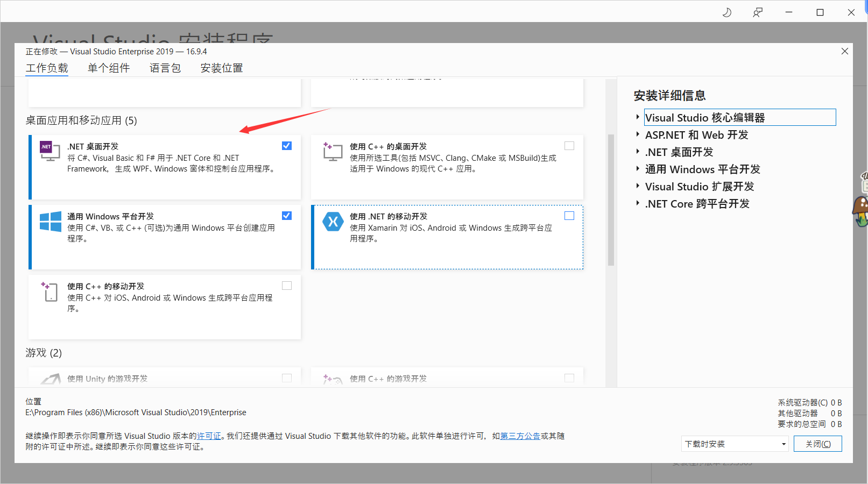Screen dimensions: 868x484
Task: Expand .NET 桌面开发 in install details
Action: point(638,152)
